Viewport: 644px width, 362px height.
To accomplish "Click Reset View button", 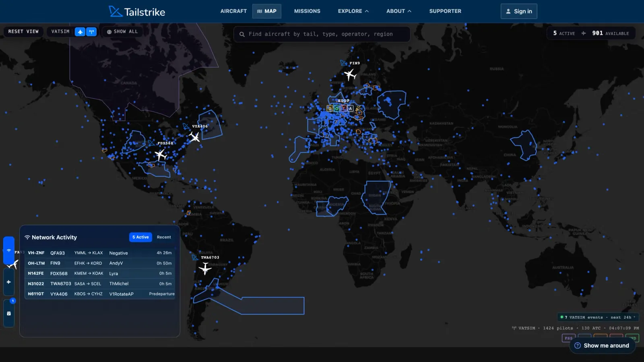I will (x=23, y=31).
